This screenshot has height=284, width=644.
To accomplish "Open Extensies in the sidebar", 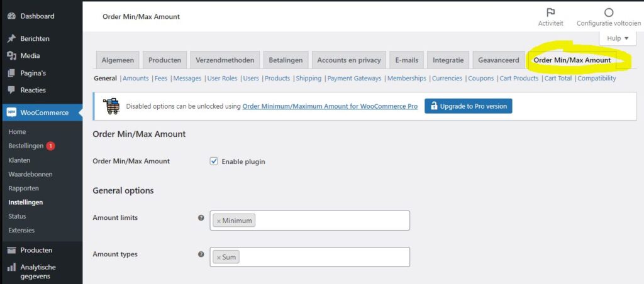I will (x=21, y=230).
